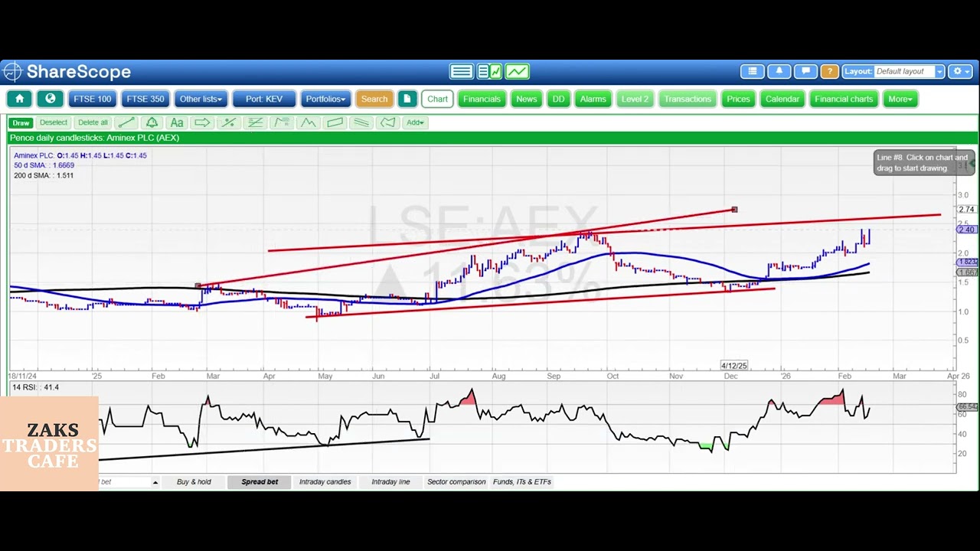Click the Deselect button
Screen dimensions: 980x551
coord(54,122)
